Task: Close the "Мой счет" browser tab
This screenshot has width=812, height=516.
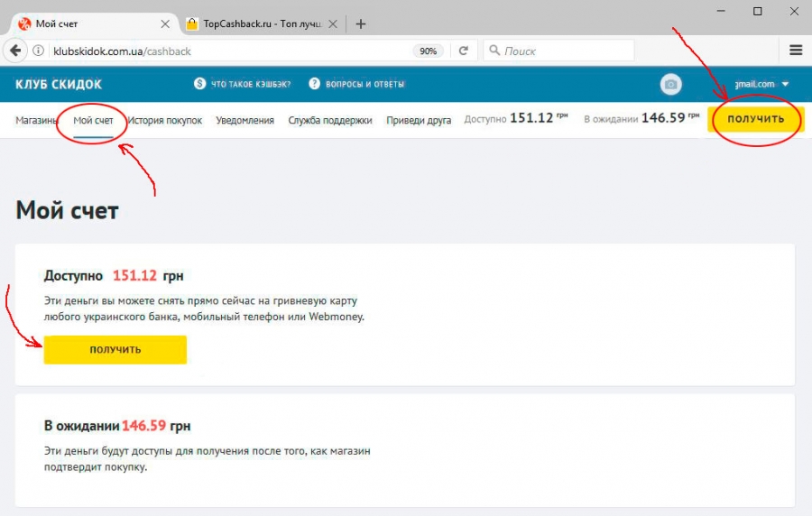Action: click(165, 23)
